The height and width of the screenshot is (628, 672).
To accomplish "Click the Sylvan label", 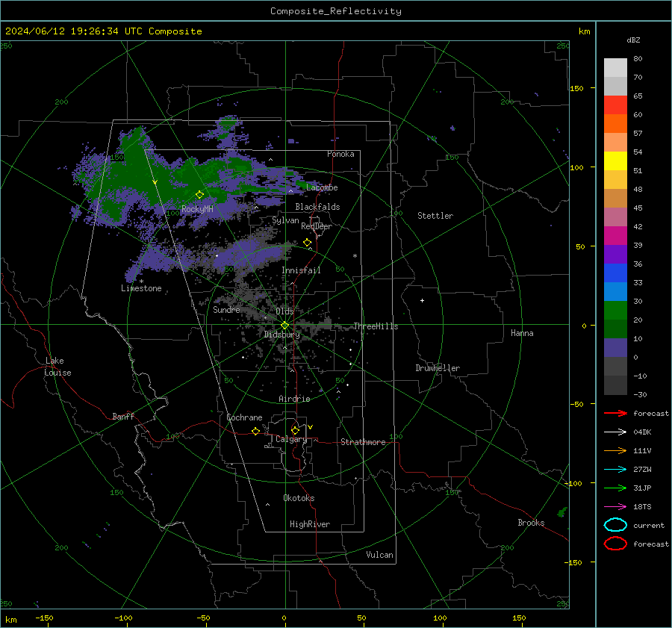I will point(285,220).
